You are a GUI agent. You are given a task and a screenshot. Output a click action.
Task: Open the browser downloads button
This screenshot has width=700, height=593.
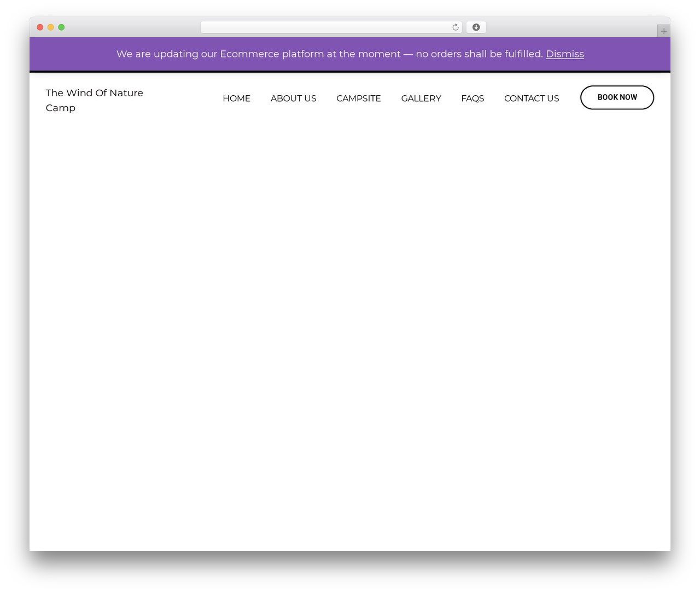pos(476,27)
